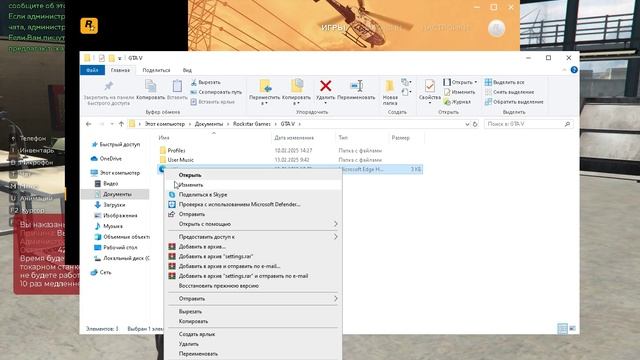Image resolution: width=640 pixels, height=360 pixels.
Task: Click Снять выделение in ribbon
Action: click(509, 92)
